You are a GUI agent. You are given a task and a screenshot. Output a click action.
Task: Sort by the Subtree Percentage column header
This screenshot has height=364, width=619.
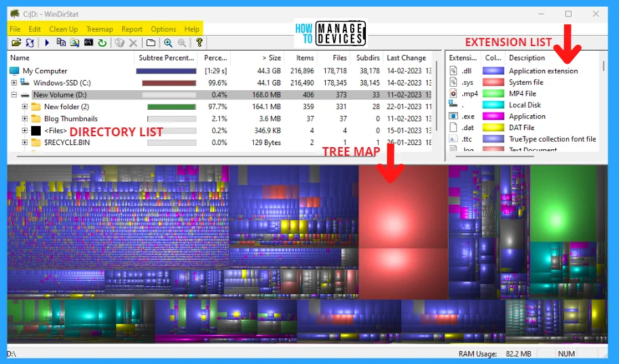(x=166, y=58)
